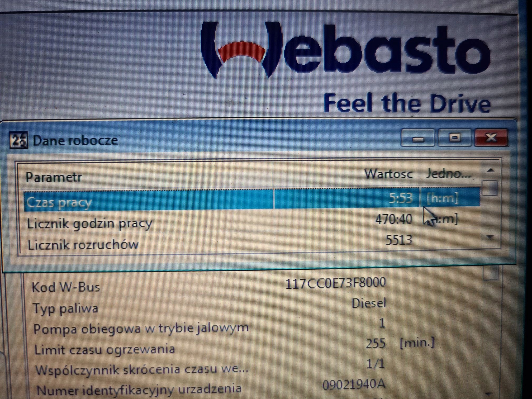Select the Czas pracy row
Image resolution: width=532 pixels, height=399 pixels.
[x=59, y=202]
